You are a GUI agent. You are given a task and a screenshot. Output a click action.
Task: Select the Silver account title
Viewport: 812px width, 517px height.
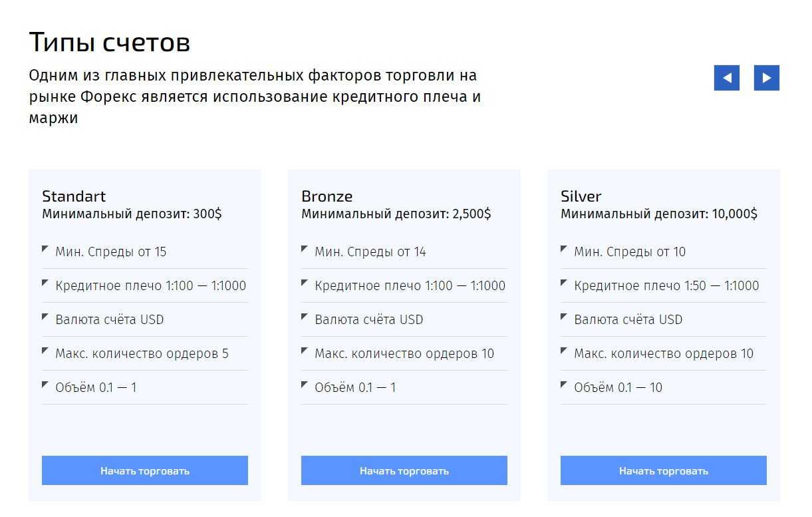(581, 196)
